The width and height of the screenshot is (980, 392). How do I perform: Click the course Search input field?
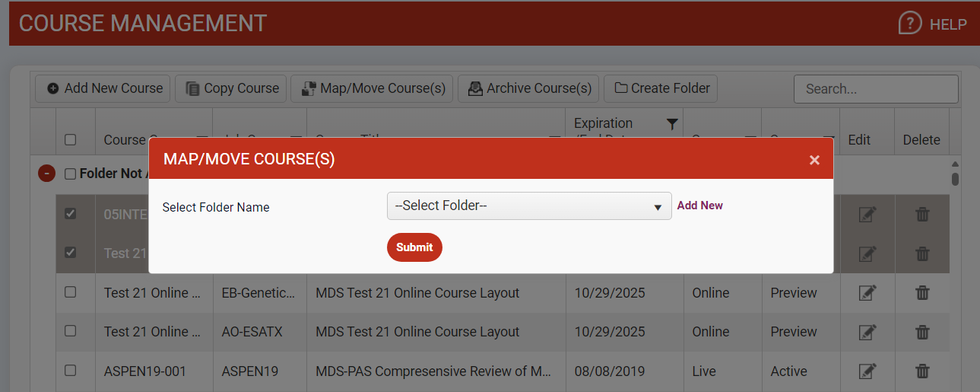click(x=875, y=89)
